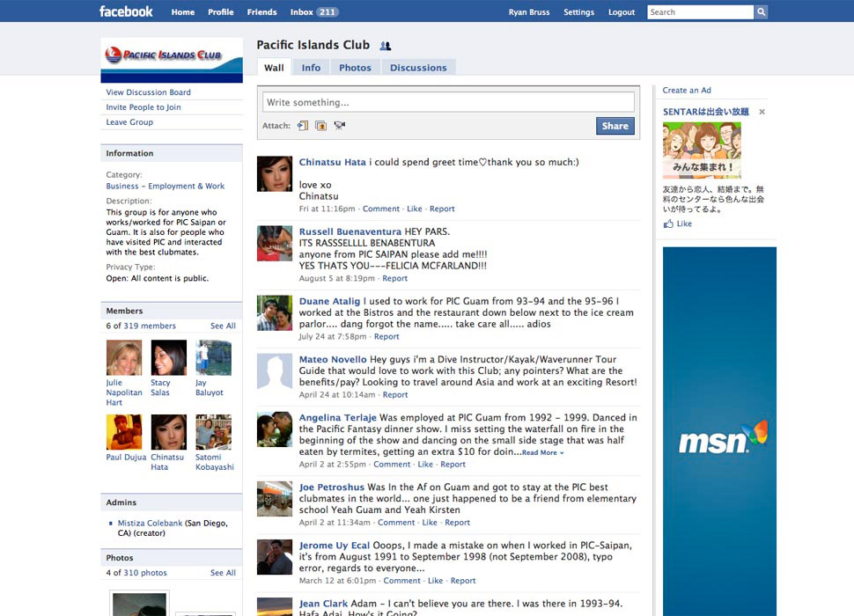Viewport: 854px width, 616px height.
Task: Open admin Mistiza Colebank's profile
Action: click(150, 523)
